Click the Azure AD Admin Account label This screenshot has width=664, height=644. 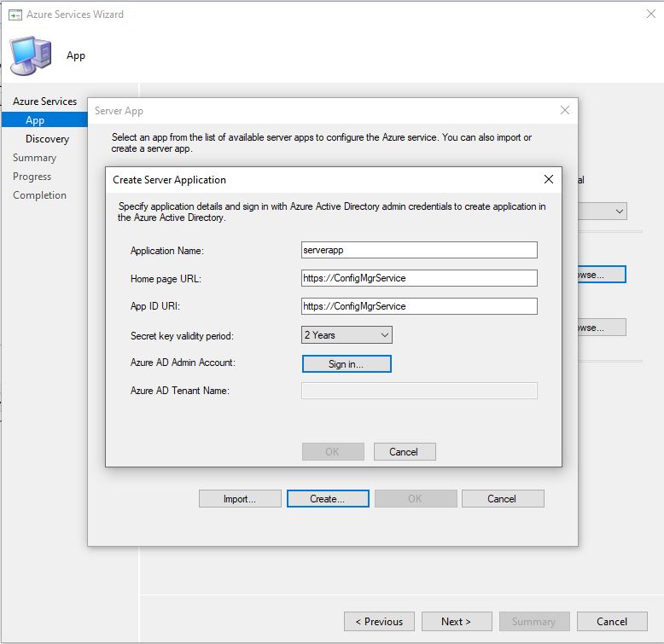pyautogui.click(x=183, y=363)
